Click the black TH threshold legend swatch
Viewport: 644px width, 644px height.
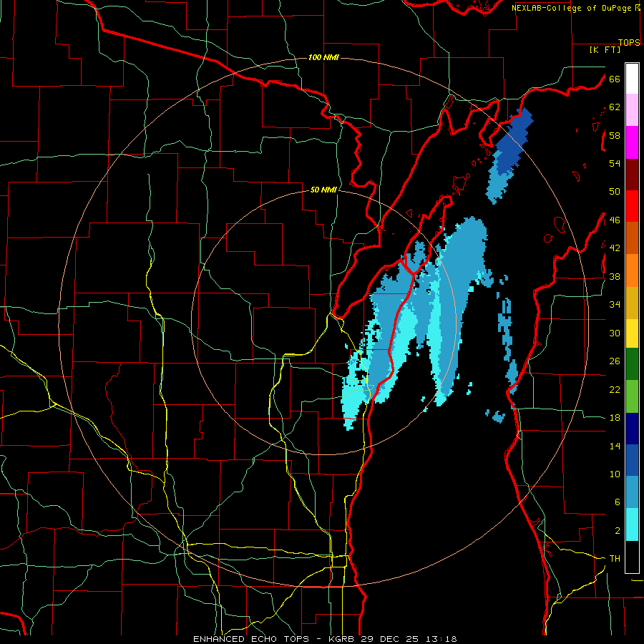pyautogui.click(x=632, y=557)
